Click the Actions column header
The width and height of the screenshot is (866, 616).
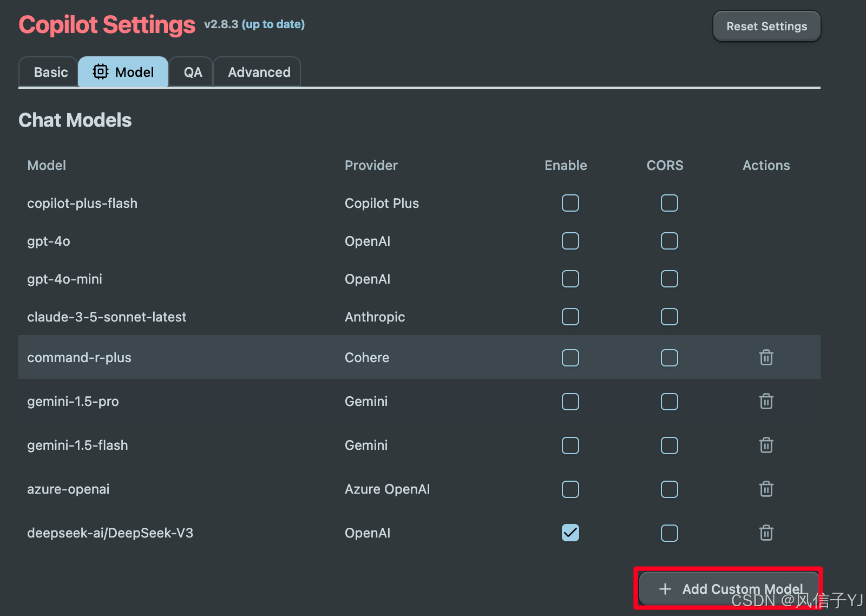coord(766,166)
